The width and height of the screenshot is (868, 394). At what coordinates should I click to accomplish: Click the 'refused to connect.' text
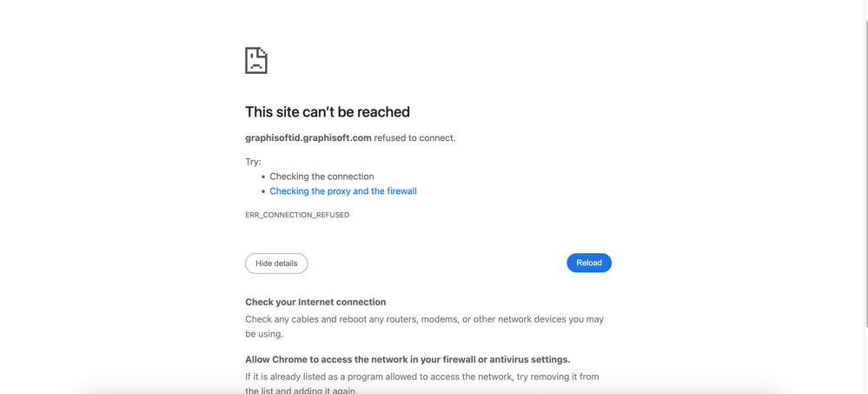tap(414, 137)
